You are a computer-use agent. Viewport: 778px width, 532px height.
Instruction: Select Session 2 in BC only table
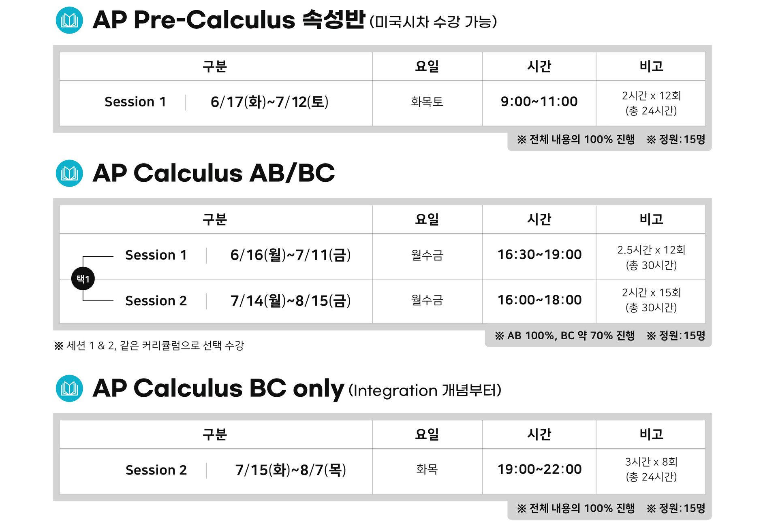coord(156,470)
